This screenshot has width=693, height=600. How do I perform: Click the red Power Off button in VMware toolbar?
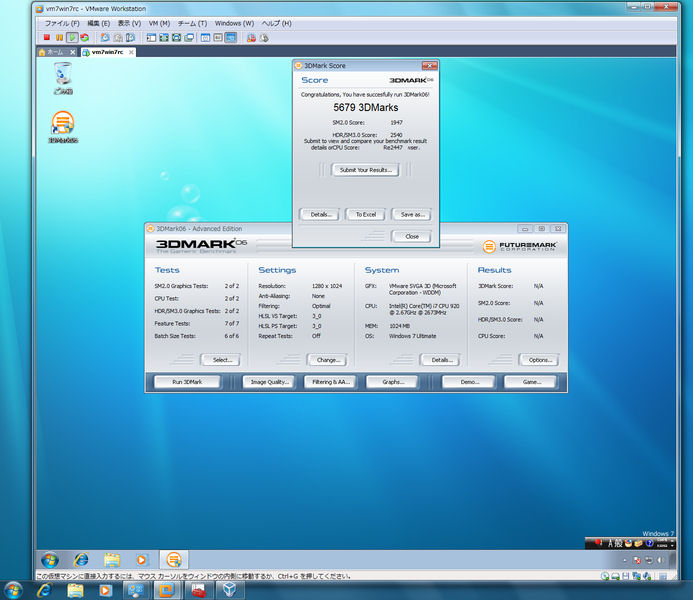47,38
